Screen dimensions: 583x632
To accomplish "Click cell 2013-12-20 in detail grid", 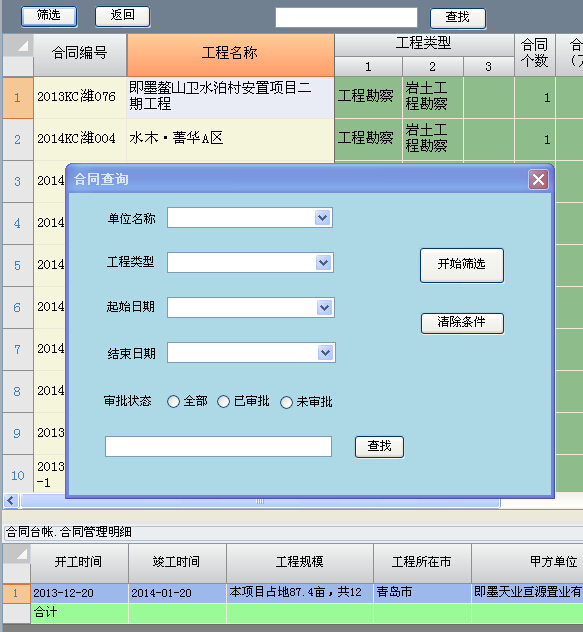I will point(79,593).
